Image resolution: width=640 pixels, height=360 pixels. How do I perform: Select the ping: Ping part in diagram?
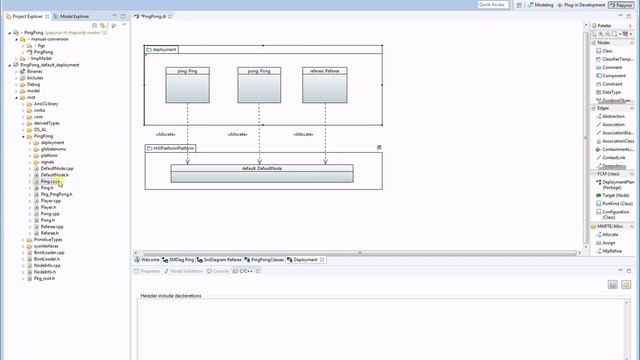[x=187, y=85]
